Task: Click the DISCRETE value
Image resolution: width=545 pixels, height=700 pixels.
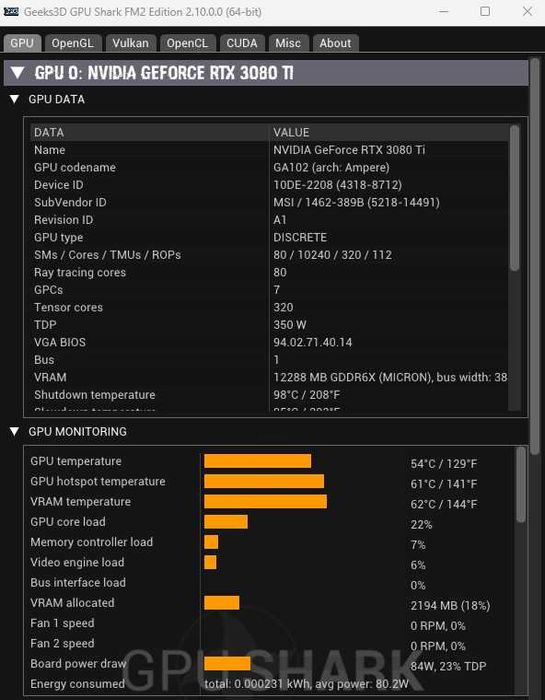Action: tap(300, 238)
